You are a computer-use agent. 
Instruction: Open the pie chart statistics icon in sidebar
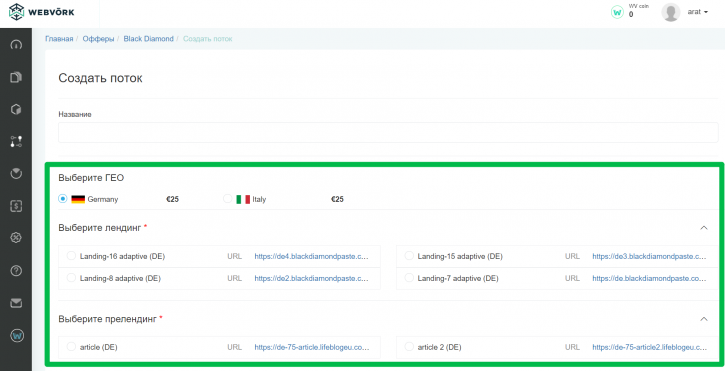click(16, 173)
